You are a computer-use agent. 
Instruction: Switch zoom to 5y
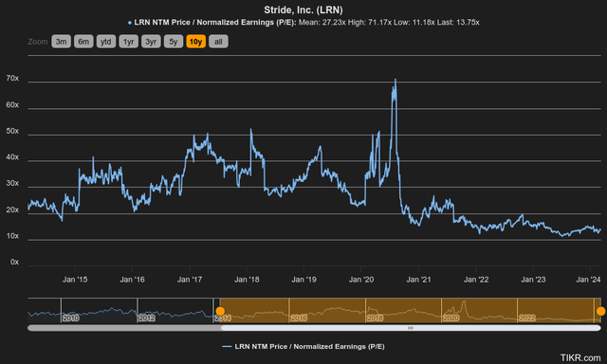click(x=174, y=42)
